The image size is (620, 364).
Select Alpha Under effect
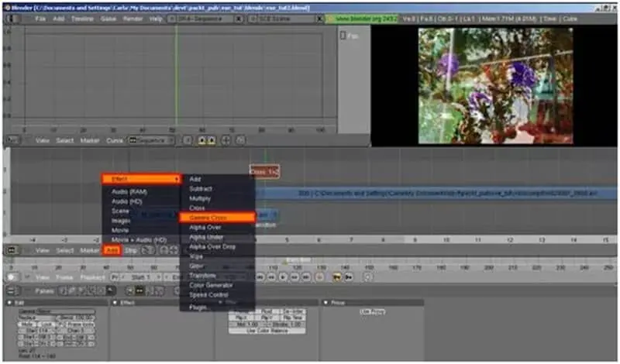(206, 237)
